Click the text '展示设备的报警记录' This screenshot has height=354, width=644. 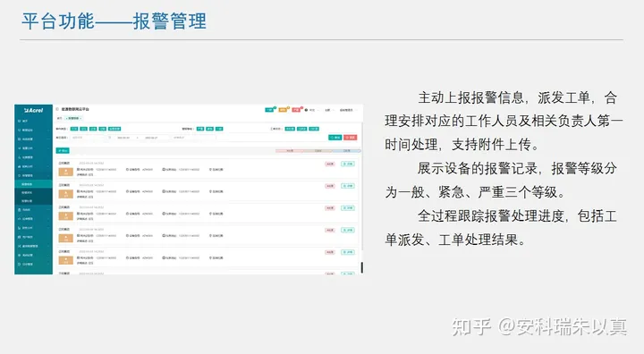[478, 168]
